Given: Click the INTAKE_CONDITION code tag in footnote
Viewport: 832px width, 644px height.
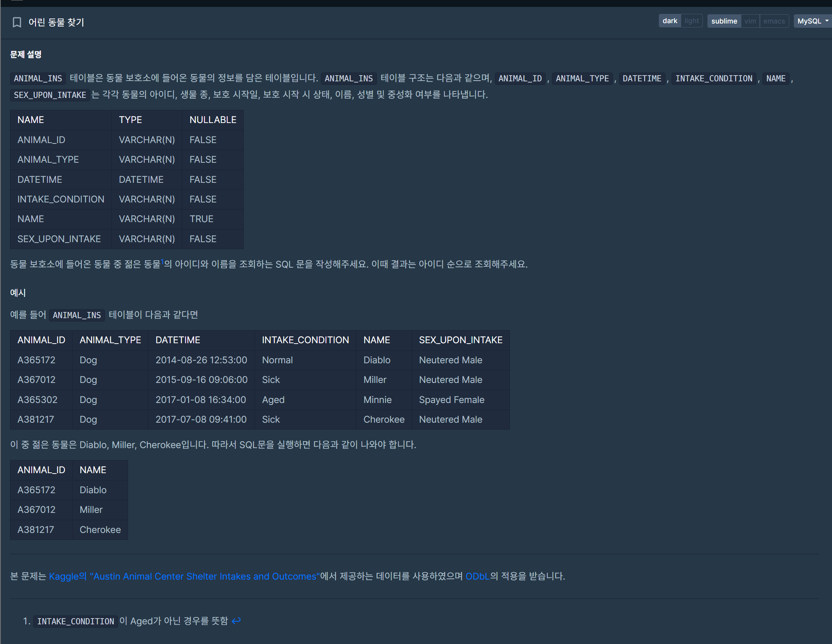Looking at the screenshot, I should 76,621.
